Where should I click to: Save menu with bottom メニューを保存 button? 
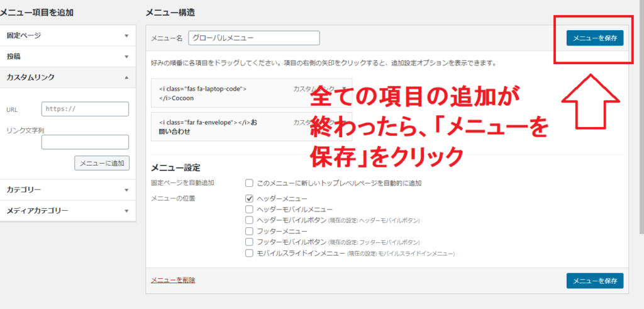coord(595,281)
